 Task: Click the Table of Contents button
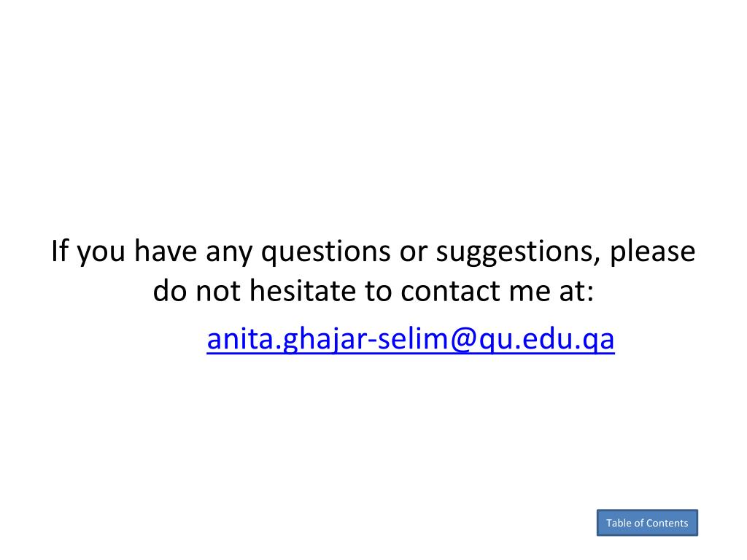click(x=647, y=522)
